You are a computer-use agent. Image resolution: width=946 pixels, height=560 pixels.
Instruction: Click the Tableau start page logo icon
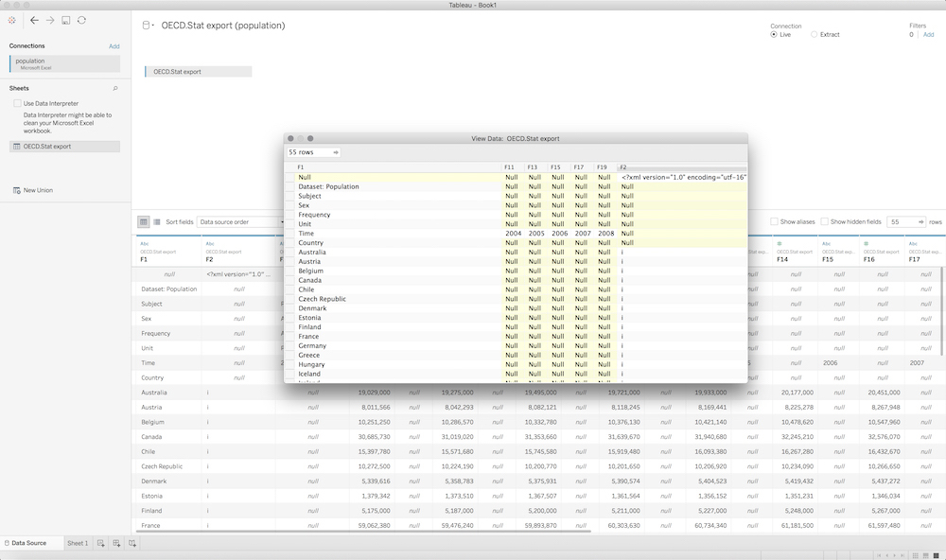11,20
